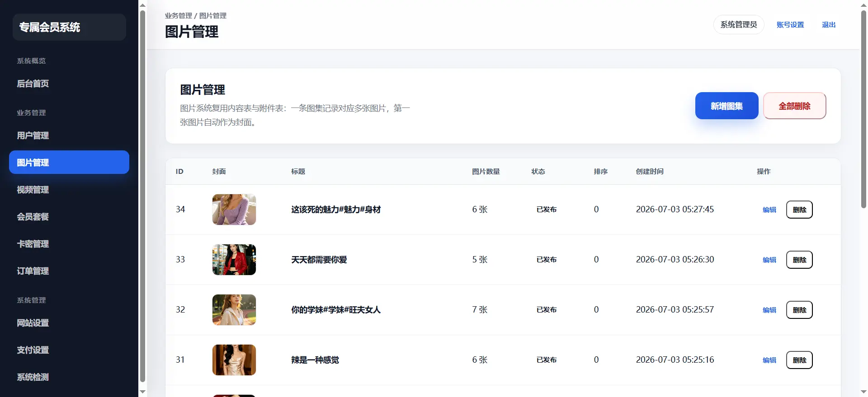The width and height of the screenshot is (868, 397).
Task: Open cover thumbnail of ID 33
Action: 234,260
